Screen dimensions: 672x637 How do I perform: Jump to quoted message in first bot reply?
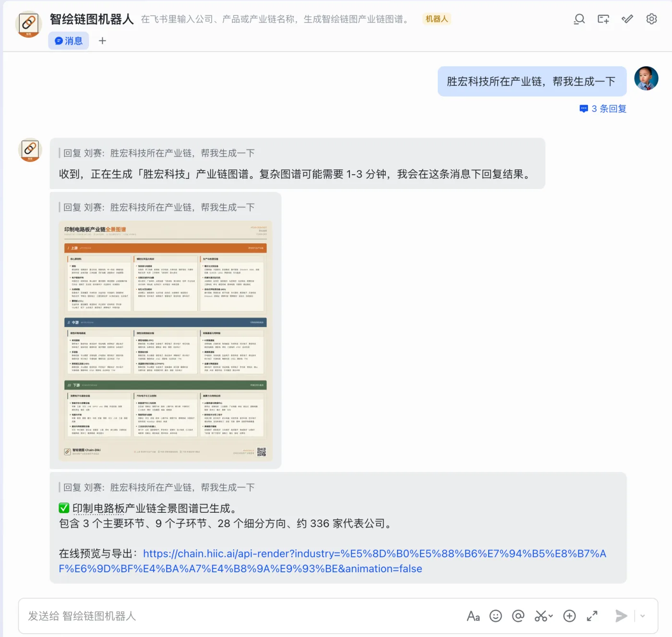point(158,153)
